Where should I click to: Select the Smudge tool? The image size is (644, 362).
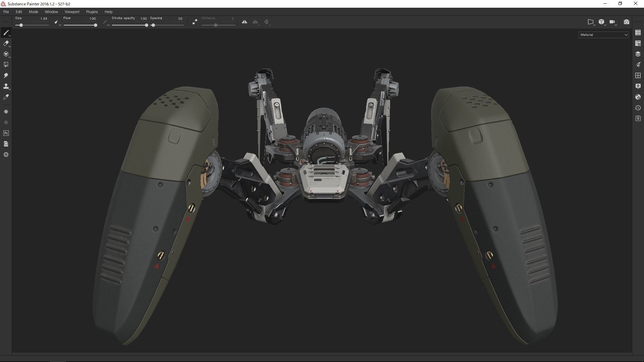6,75
